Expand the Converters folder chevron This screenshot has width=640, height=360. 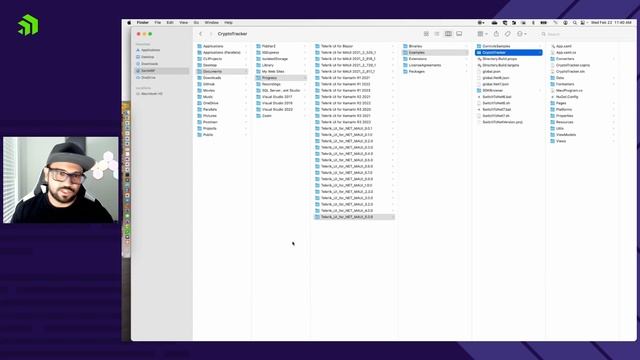(613, 59)
